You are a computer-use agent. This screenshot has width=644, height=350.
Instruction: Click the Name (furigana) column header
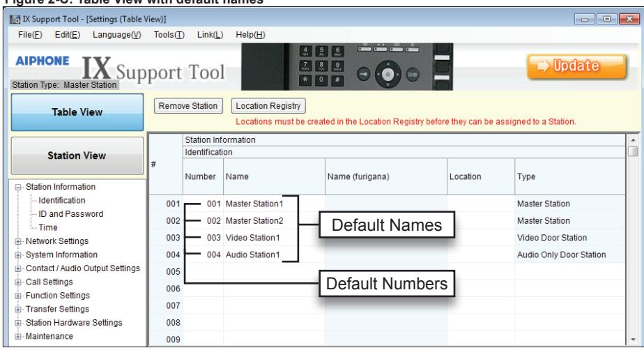(385, 176)
